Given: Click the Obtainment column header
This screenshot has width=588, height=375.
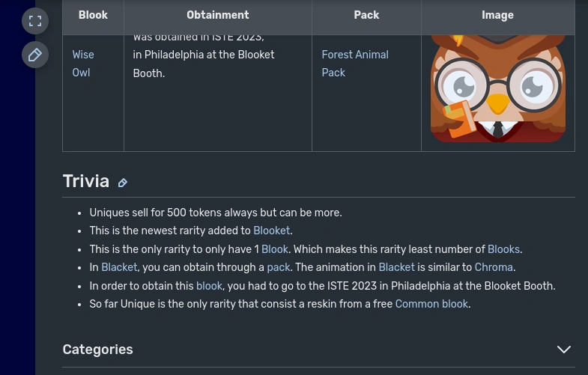Looking at the screenshot, I should pyautogui.click(x=218, y=15).
